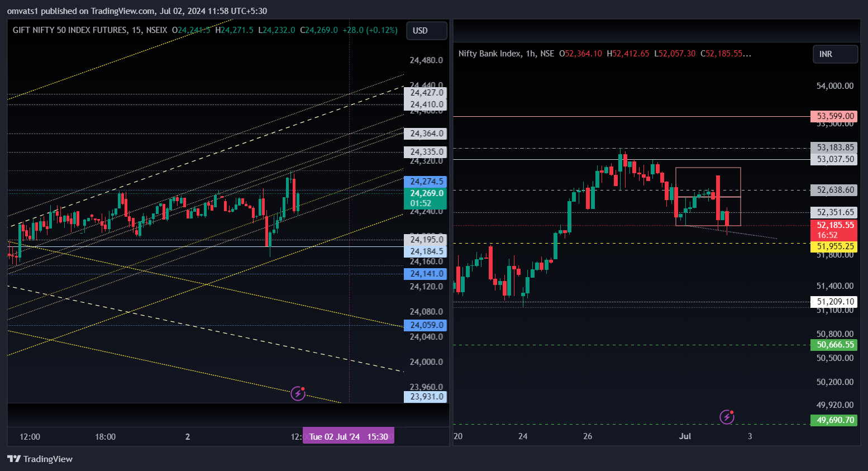Click the high value H52,412.65 in header
Screen dimensions: 868x471
tap(628, 54)
